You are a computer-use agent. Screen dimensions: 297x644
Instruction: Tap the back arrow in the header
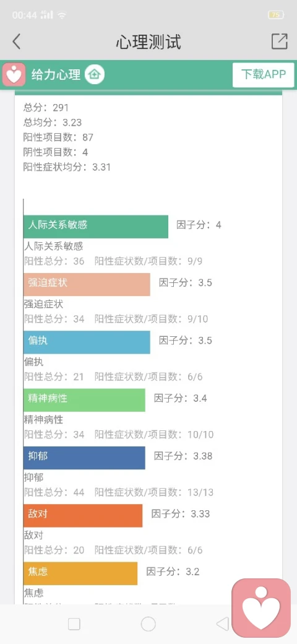(x=17, y=41)
